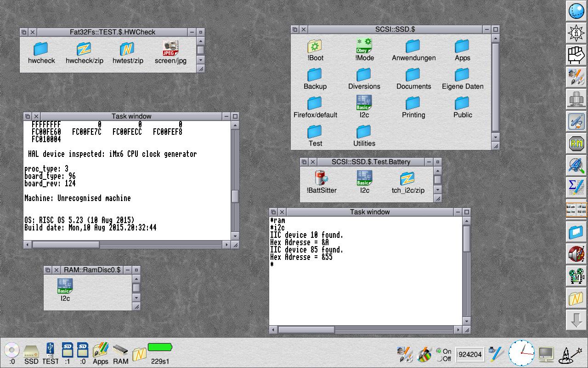Click the green battery status icon
This screenshot has width=588, height=368.
(x=159, y=347)
